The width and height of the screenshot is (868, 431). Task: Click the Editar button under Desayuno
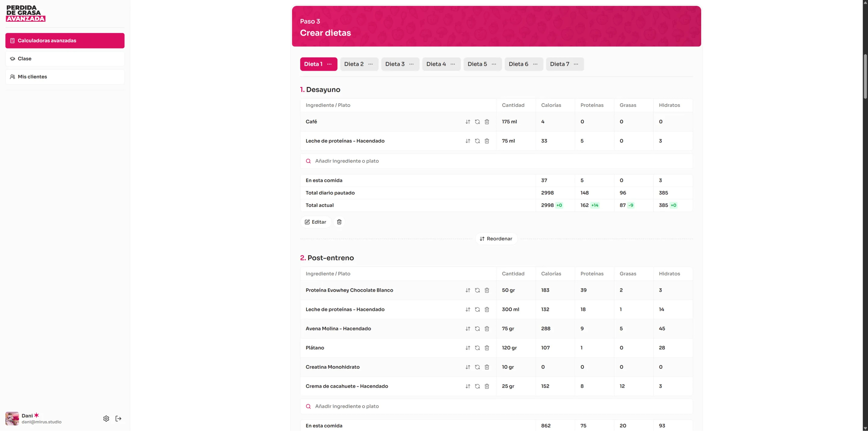pos(315,222)
